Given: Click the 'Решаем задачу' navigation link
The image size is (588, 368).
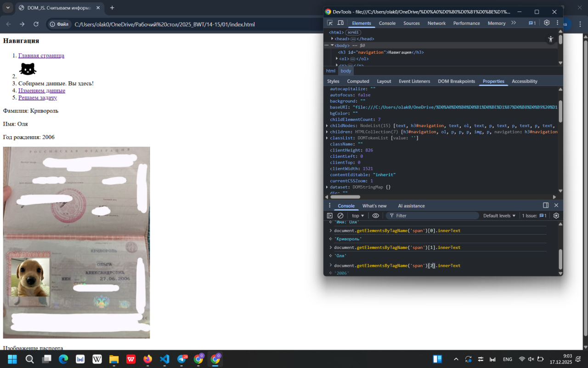Looking at the screenshot, I should 38,98.
